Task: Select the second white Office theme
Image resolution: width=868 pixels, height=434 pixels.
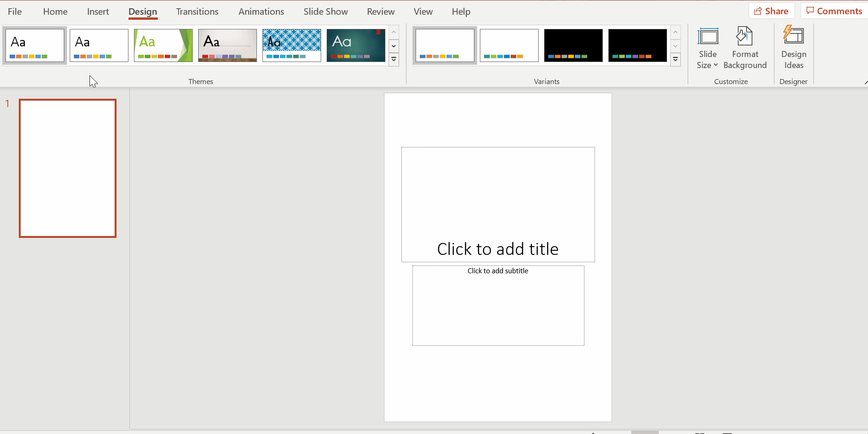Action: [99, 45]
